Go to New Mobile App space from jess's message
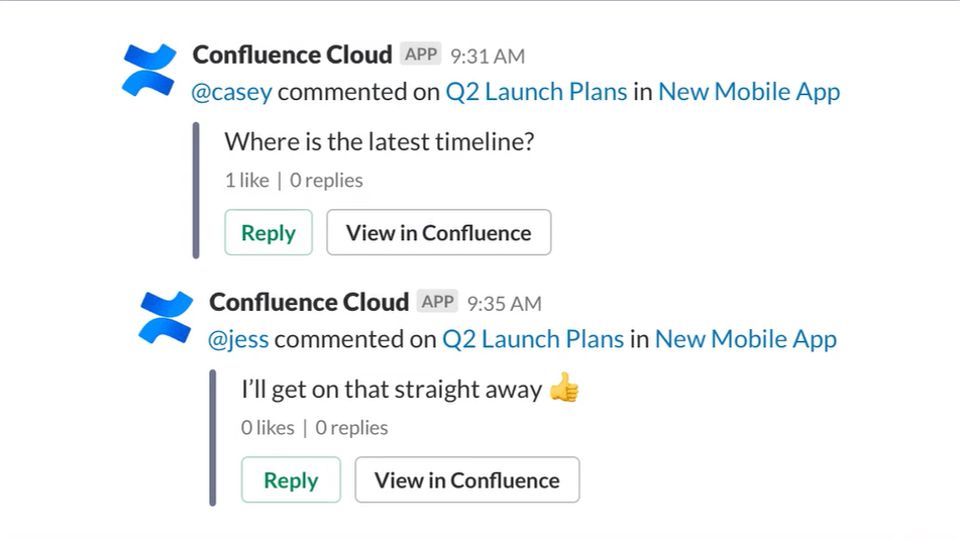Viewport: 960px width, 540px height. (745, 339)
